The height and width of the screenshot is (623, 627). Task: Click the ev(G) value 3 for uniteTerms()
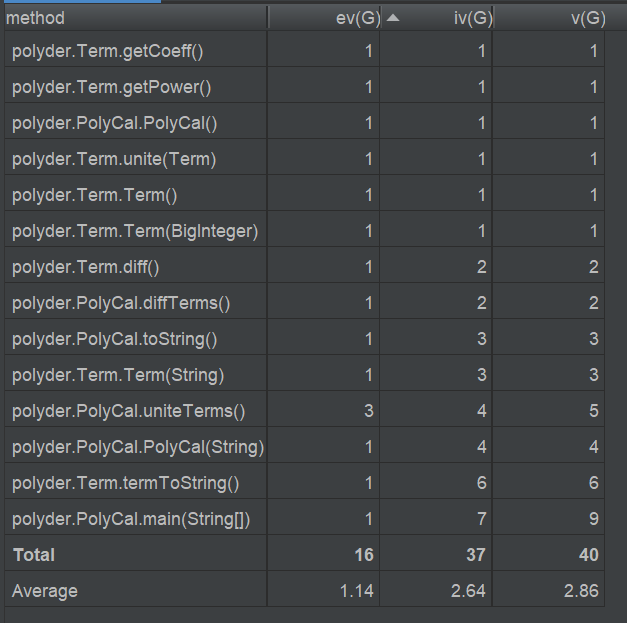369,411
